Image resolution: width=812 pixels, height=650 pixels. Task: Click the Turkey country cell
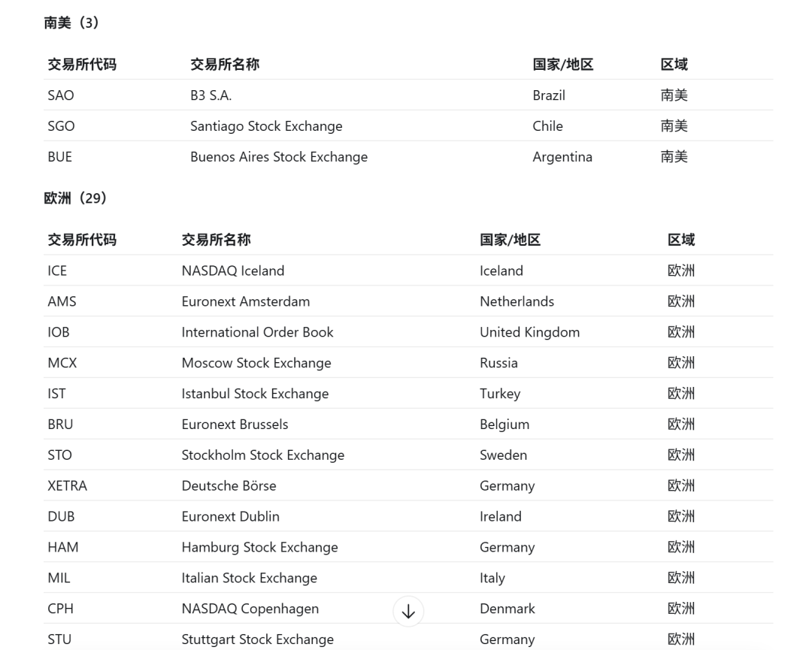click(x=500, y=394)
